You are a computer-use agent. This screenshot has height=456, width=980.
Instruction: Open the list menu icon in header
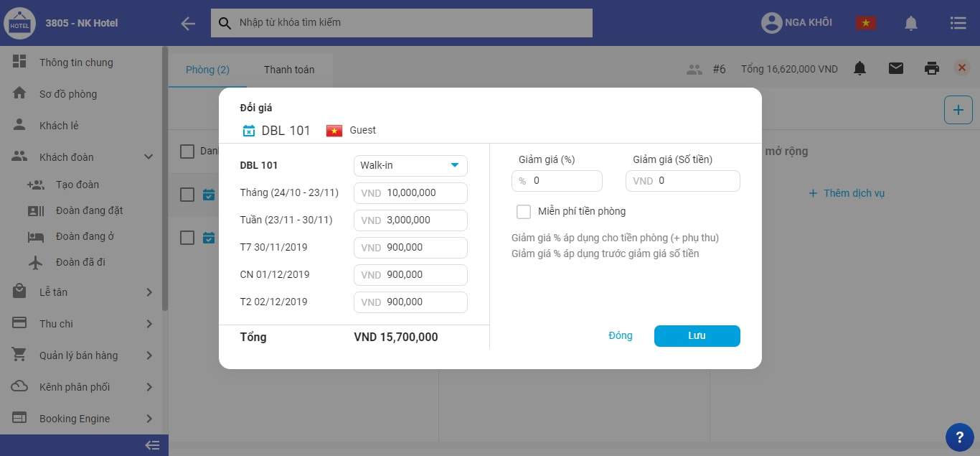pos(958,23)
